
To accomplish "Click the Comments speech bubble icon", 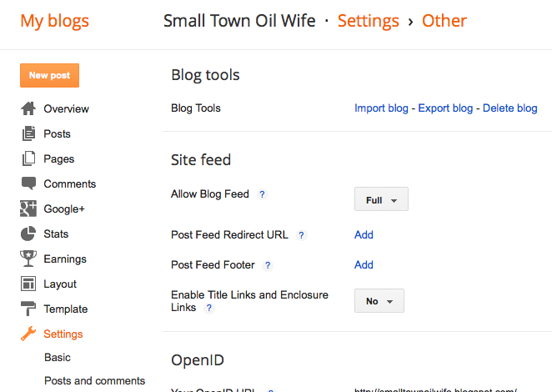I will tap(28, 183).
